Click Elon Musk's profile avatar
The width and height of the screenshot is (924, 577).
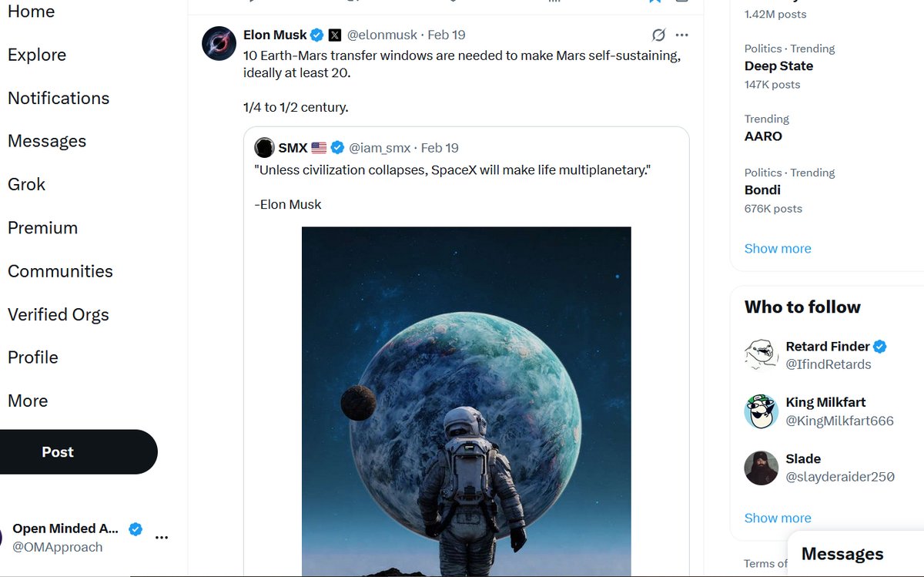(219, 43)
